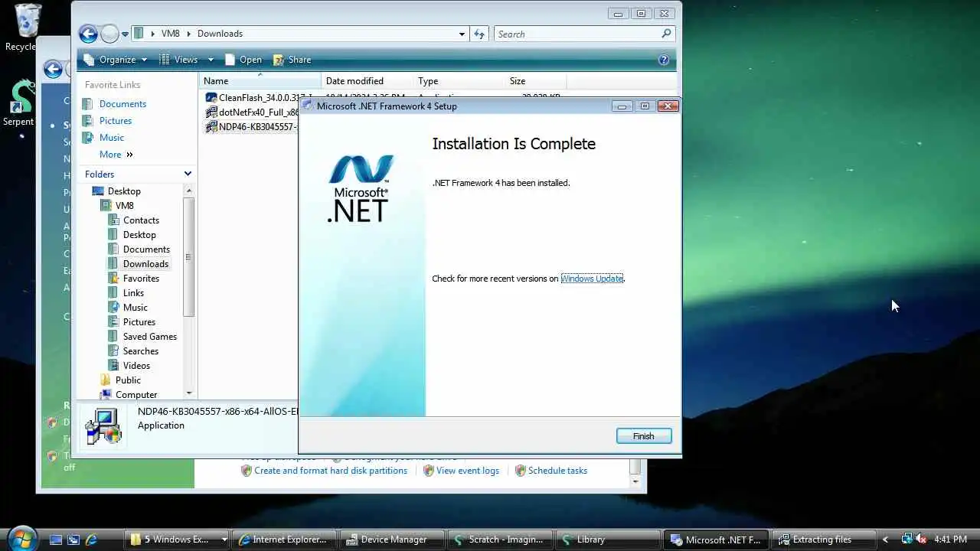Select the NDP46-KB3045557 file

tap(251, 127)
